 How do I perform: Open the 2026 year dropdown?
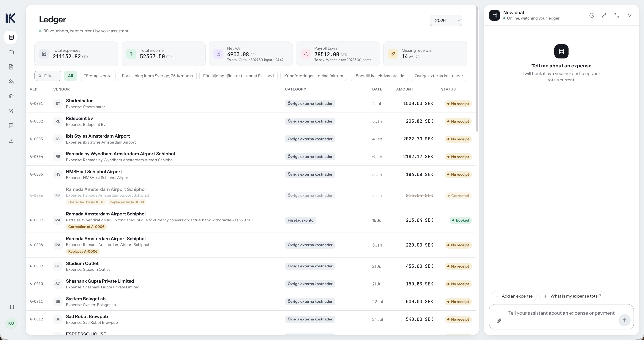446,20
